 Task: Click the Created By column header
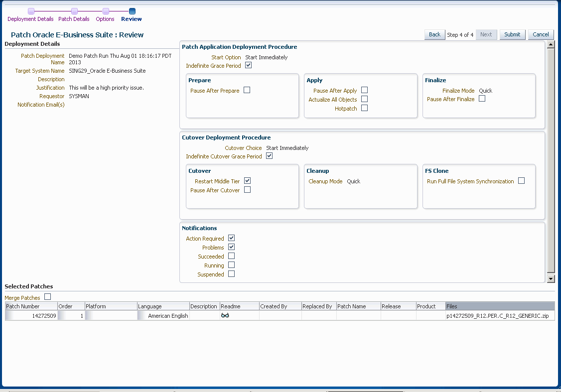(x=280, y=306)
